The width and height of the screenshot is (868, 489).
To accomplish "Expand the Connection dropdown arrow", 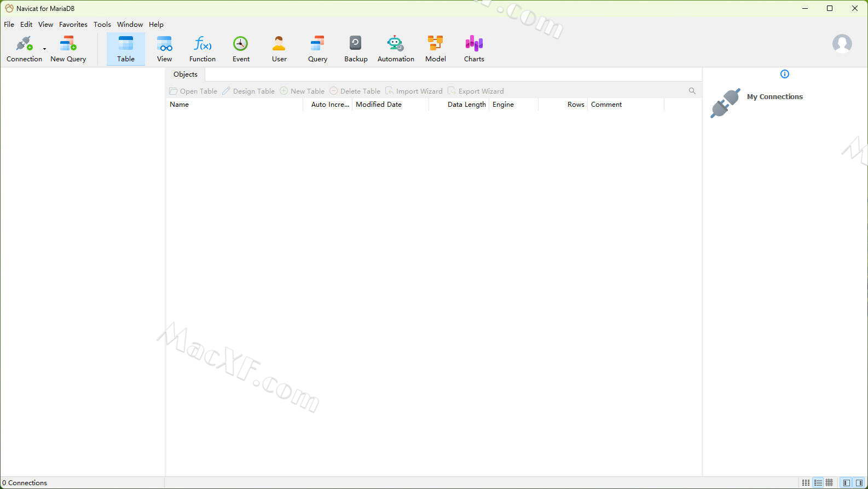I will click(45, 49).
